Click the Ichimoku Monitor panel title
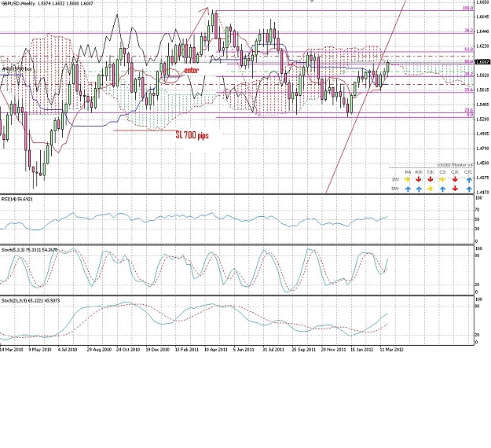This screenshot has width=491, height=448. (x=455, y=165)
